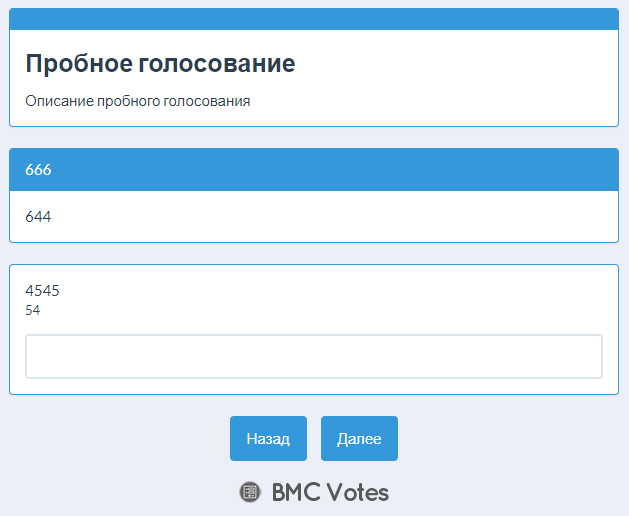Click the blue strip atop the title card

(x=314, y=19)
